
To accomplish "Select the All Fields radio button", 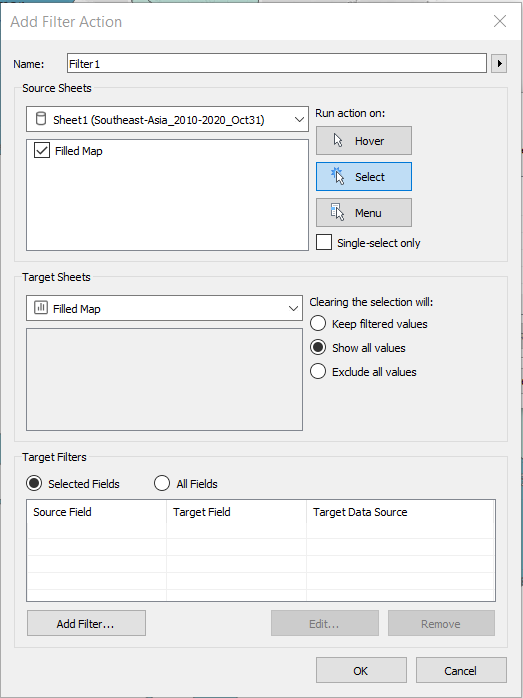I will pos(162,483).
